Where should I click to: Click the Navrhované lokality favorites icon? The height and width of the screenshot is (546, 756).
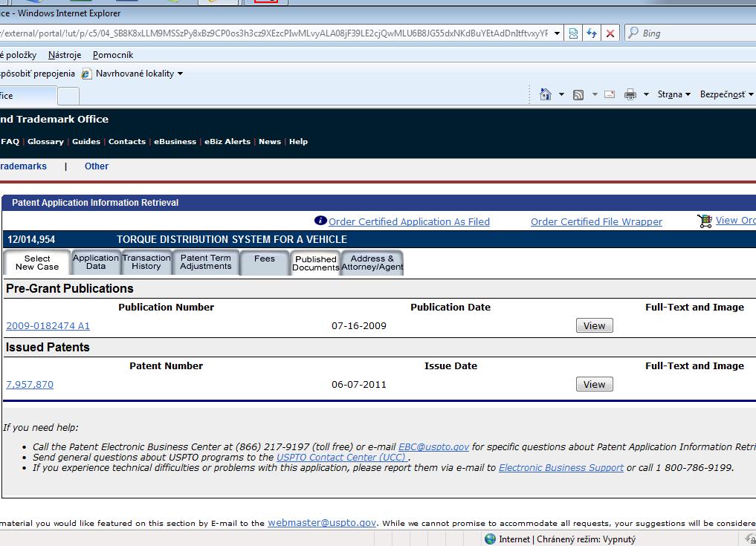tap(87, 74)
